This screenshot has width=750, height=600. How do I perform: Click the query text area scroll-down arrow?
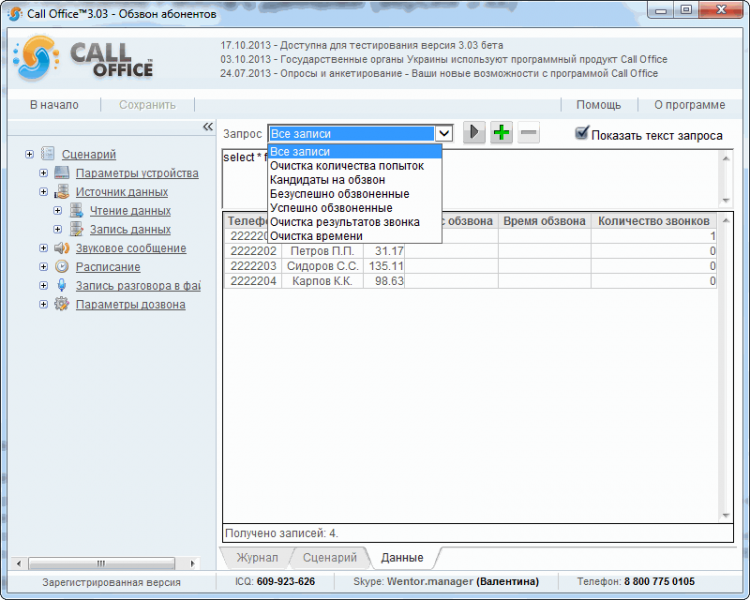(x=726, y=200)
